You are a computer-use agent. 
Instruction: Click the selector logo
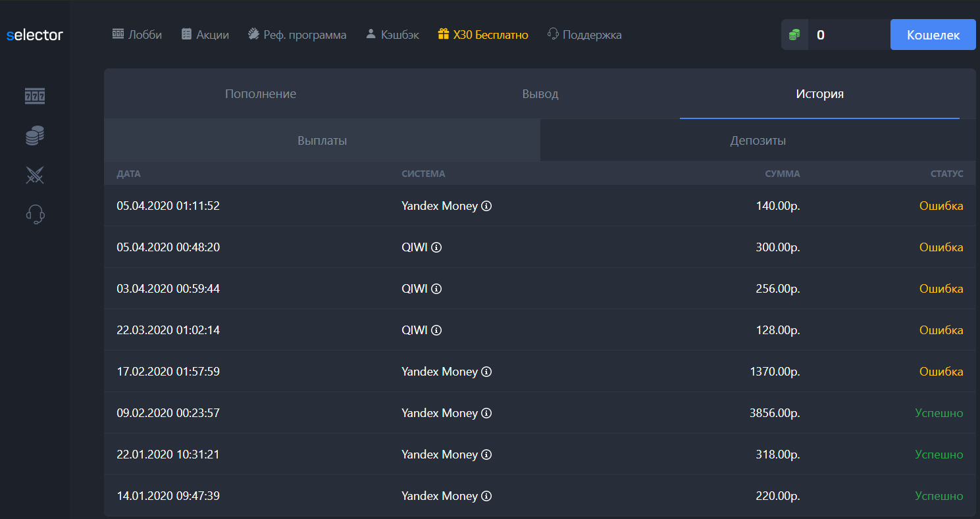point(35,35)
